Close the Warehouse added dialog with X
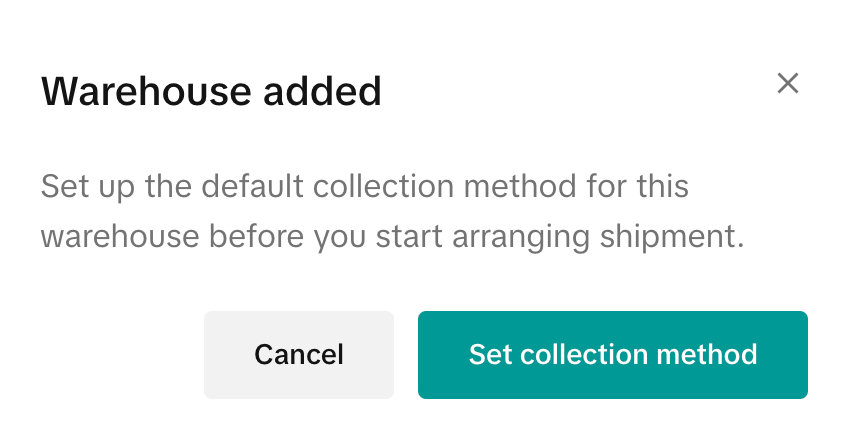The width and height of the screenshot is (848, 442). 788,83
